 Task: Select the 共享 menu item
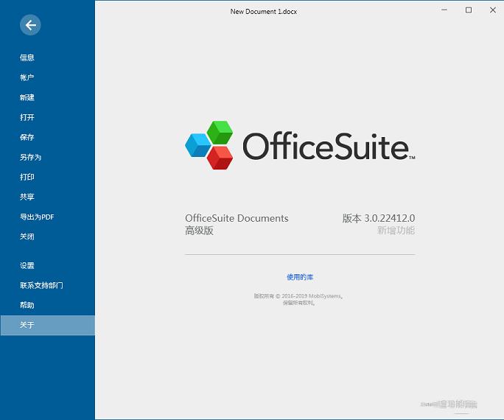(27, 197)
